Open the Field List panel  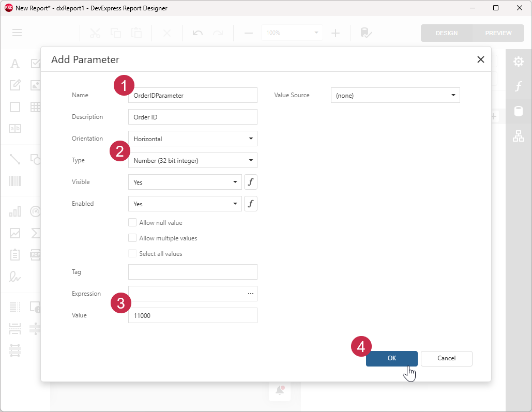[519, 111]
